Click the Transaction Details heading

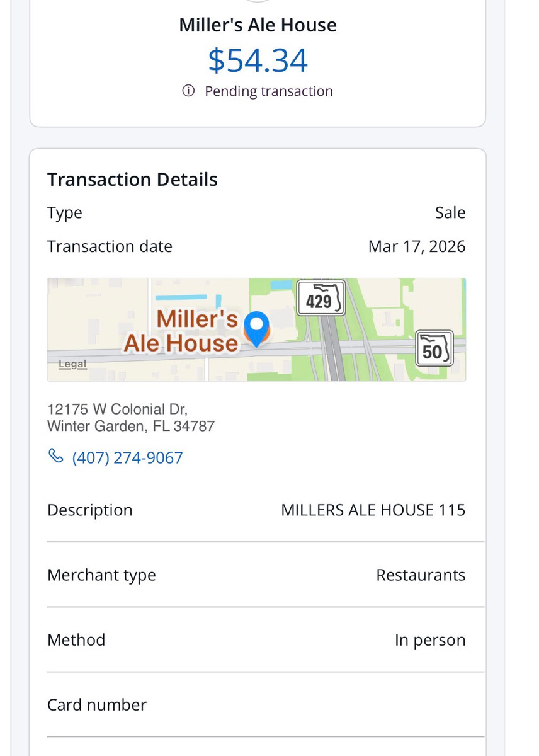point(132,180)
